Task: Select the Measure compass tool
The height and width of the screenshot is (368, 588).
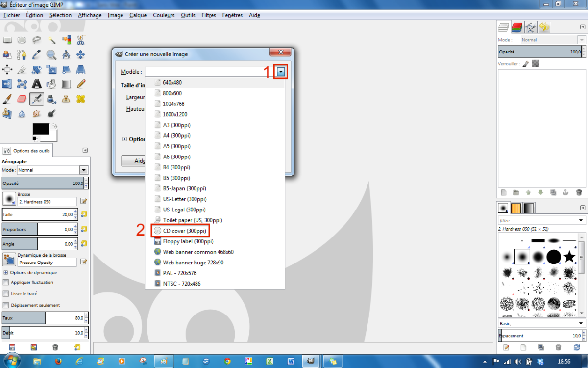Action: [x=66, y=54]
